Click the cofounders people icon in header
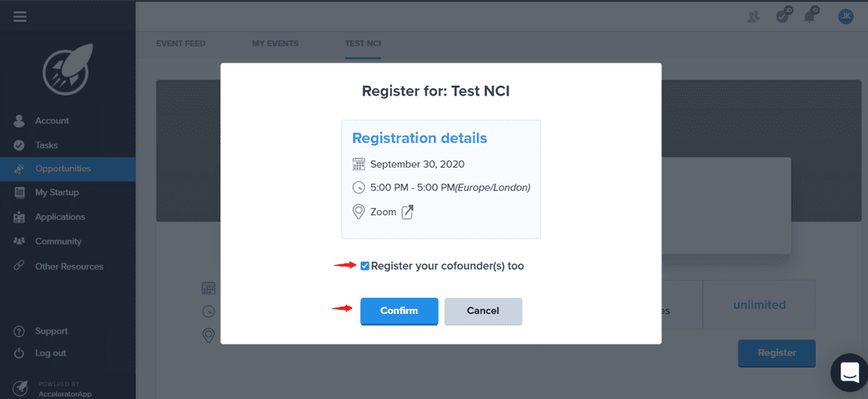 (x=753, y=16)
